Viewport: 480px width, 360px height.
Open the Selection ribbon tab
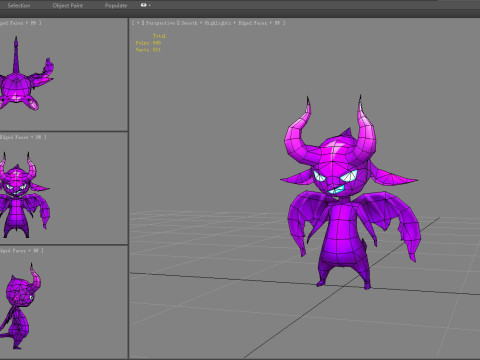[19, 5]
